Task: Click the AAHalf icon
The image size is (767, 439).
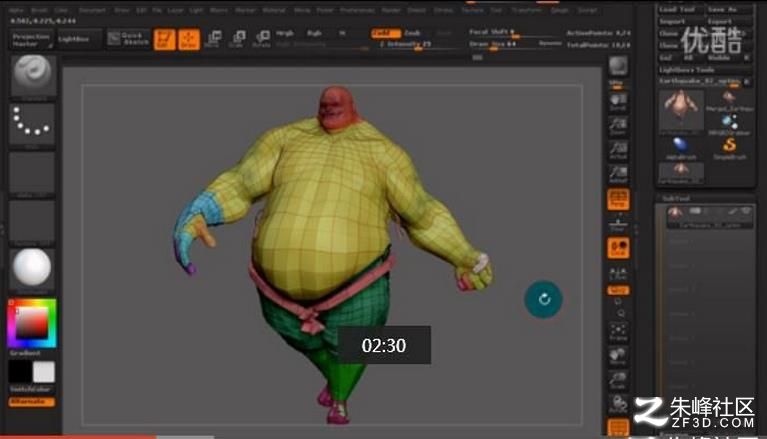Action: click(618, 174)
